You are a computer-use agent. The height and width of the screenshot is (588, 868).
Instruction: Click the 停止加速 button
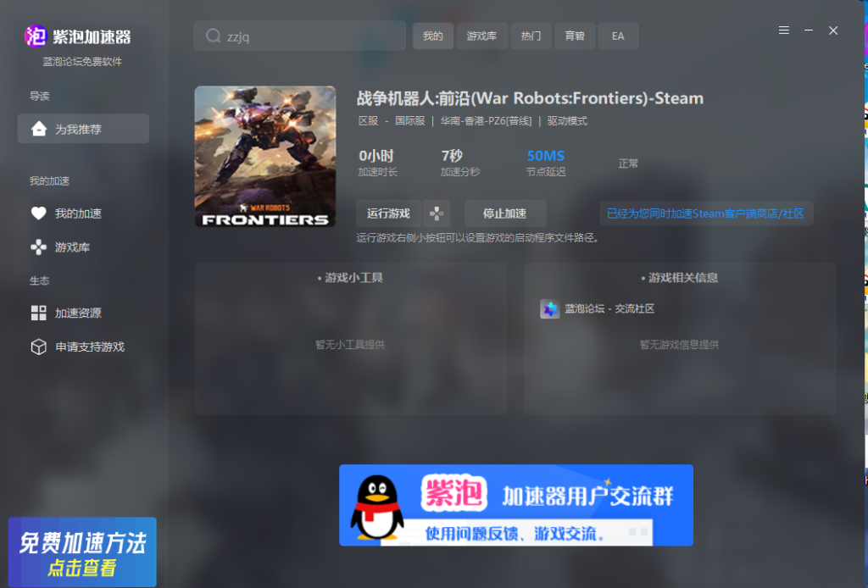click(505, 214)
